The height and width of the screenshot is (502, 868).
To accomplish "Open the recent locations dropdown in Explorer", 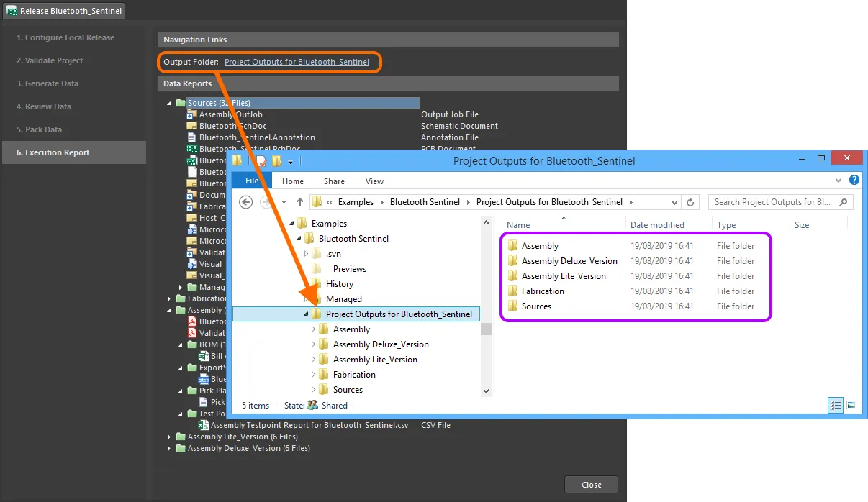I will pyautogui.click(x=284, y=202).
